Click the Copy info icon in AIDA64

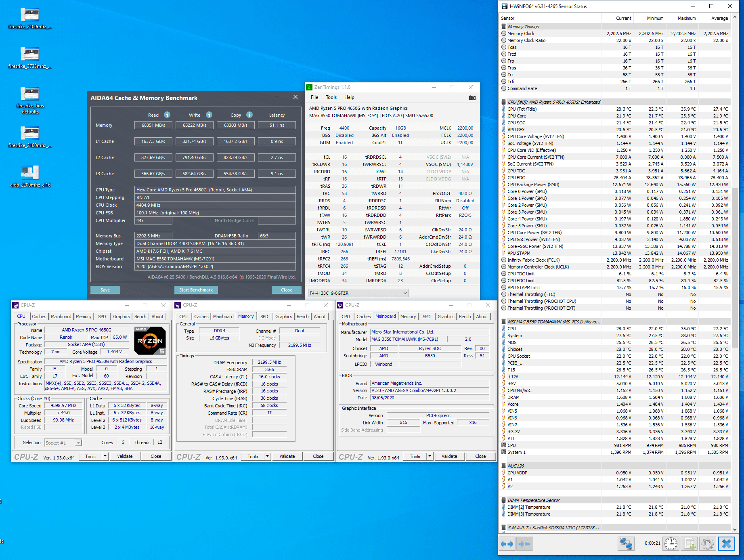coord(249,115)
